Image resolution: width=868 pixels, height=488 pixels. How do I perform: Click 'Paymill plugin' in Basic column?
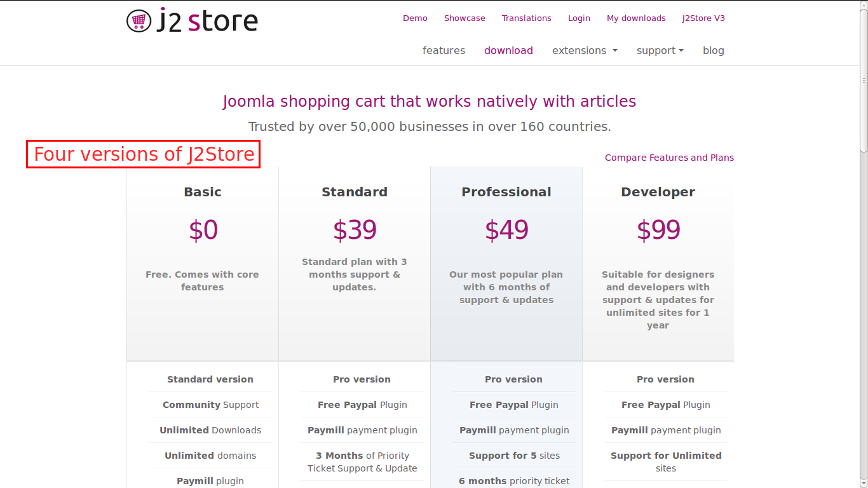click(x=210, y=481)
